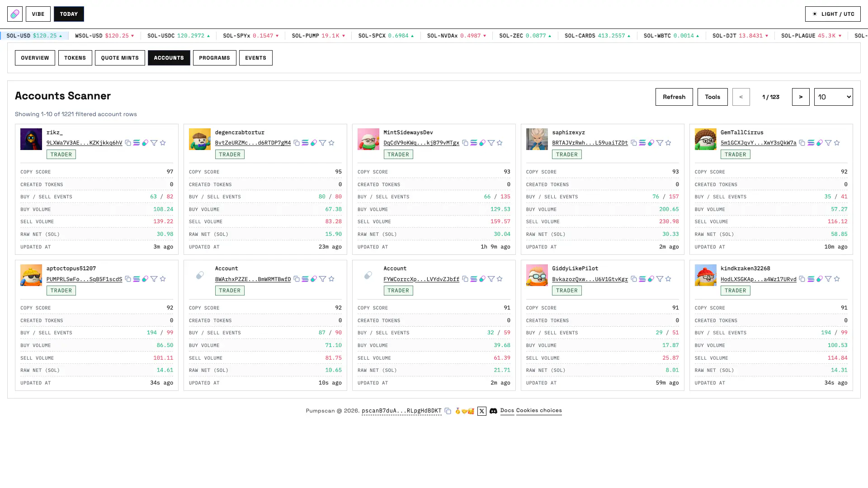Open Cookies choices link
Viewport: 868px width, 488px height.
tap(539, 410)
